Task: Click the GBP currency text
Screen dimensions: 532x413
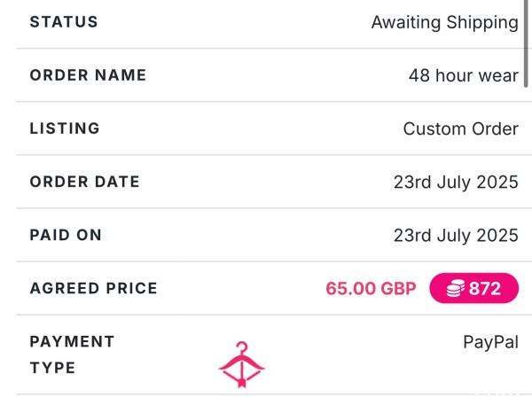Action: 398,289
